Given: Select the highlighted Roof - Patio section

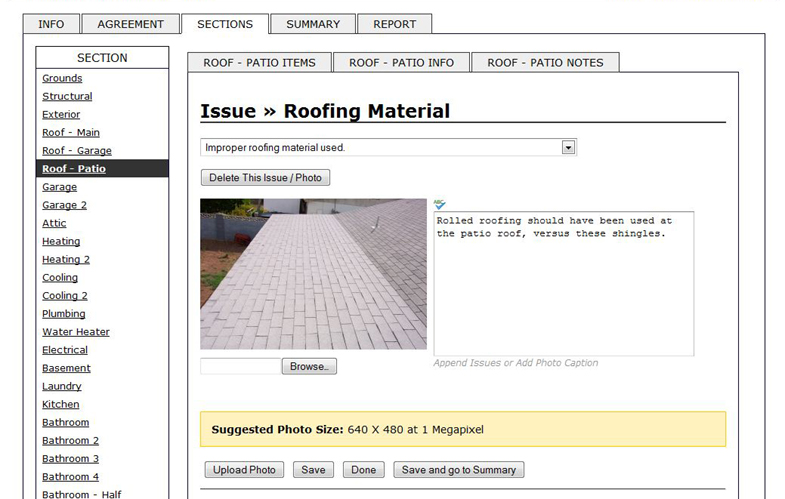Looking at the screenshot, I should pos(102,169).
